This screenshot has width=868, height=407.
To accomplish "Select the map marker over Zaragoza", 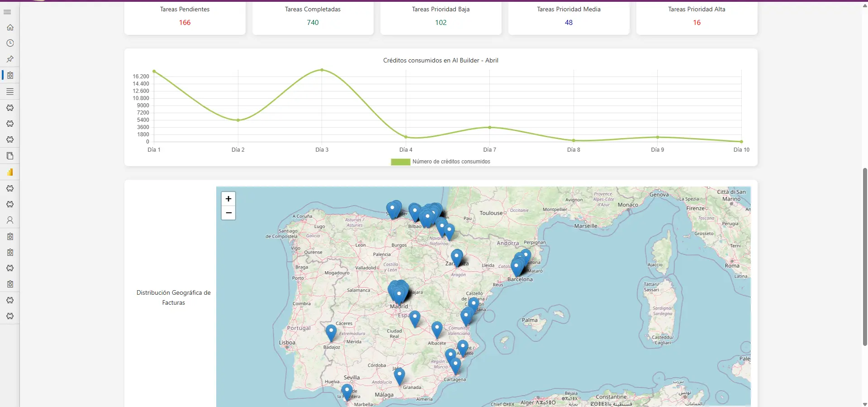I will (457, 257).
